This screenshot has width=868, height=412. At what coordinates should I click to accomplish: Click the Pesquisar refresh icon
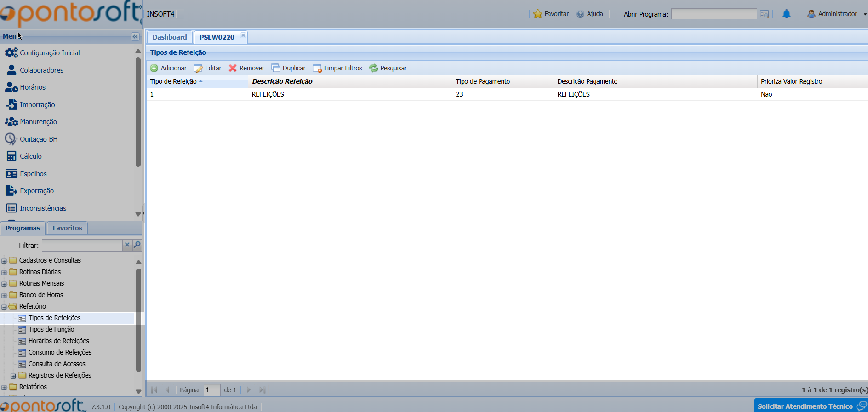coord(374,68)
